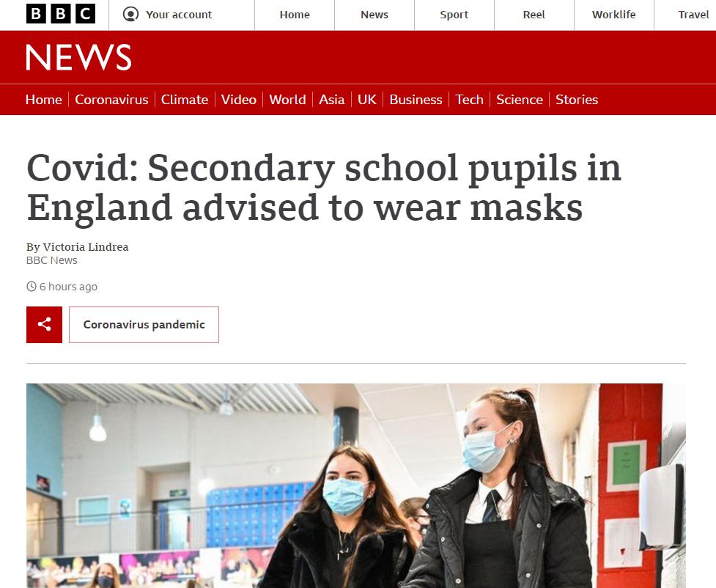The width and height of the screenshot is (716, 588).
Task: Select Worklife in top navigation
Action: (613, 15)
